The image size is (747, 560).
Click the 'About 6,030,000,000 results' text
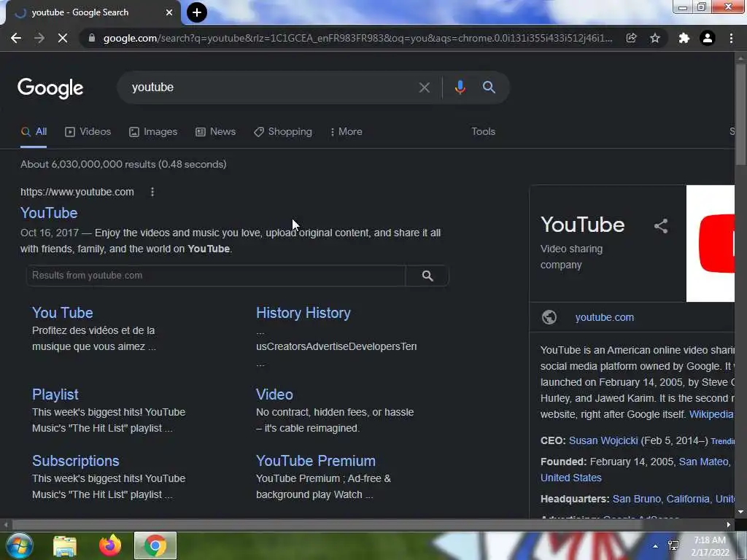123,164
